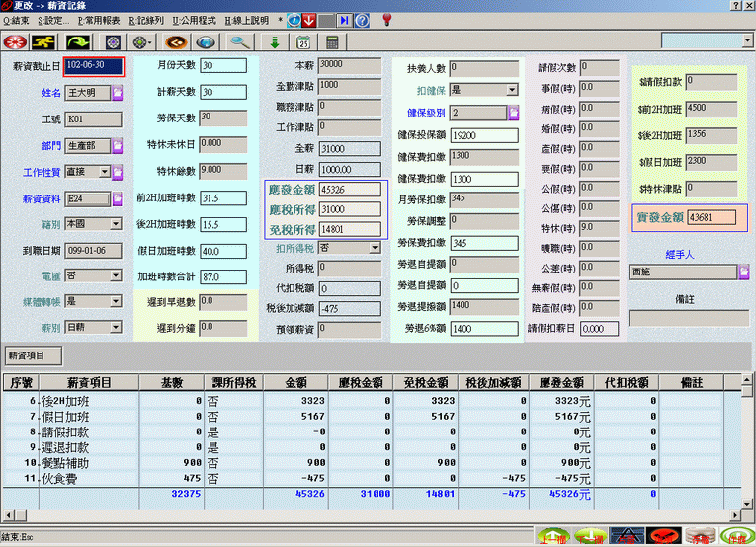
Task: Click the red light bulb icon
Action: click(386, 20)
